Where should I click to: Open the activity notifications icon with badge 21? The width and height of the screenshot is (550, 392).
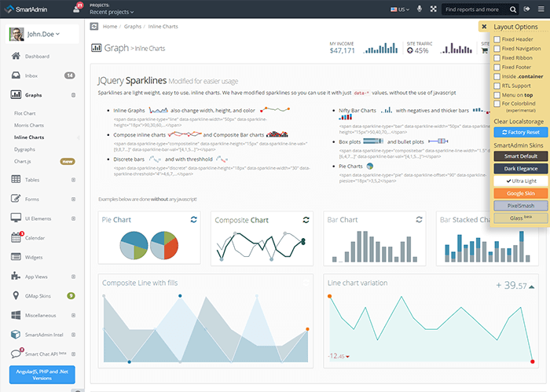[x=77, y=9]
